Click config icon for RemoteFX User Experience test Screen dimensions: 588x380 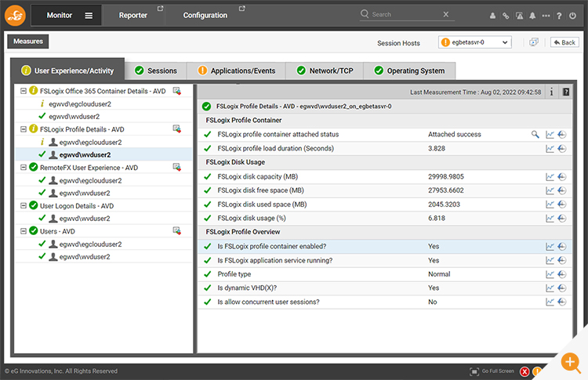click(x=177, y=168)
